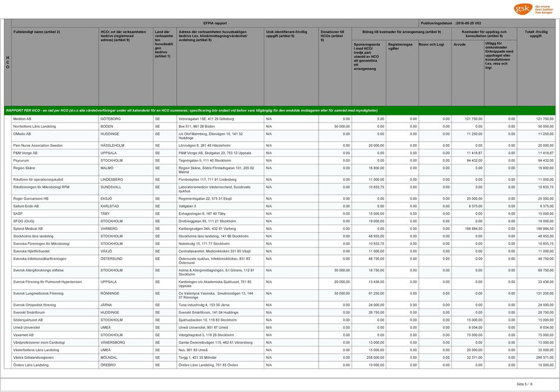The width and height of the screenshot is (560, 392).
Task: Click the address cell "Box 511, 961 28 Boden"
Action: point(220,127)
